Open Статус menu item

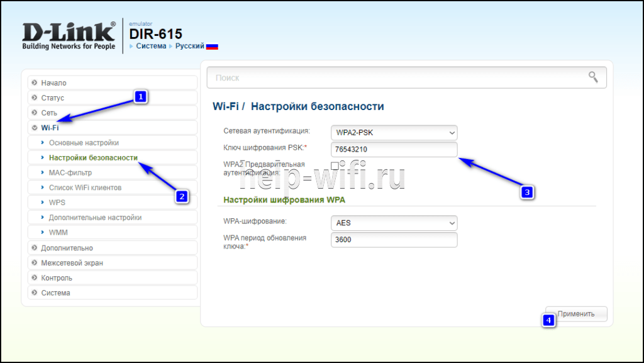pos(113,98)
